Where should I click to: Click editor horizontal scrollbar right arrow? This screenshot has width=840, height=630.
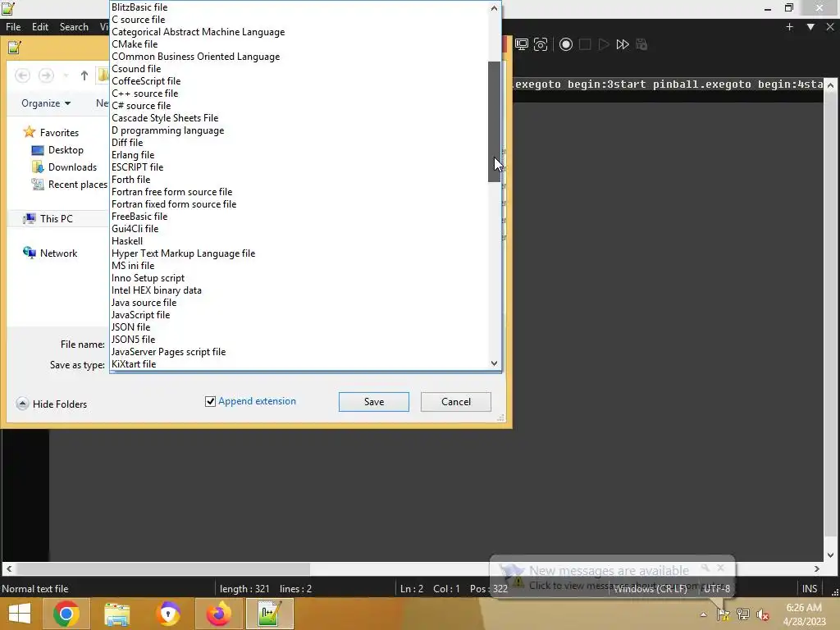coord(816,569)
